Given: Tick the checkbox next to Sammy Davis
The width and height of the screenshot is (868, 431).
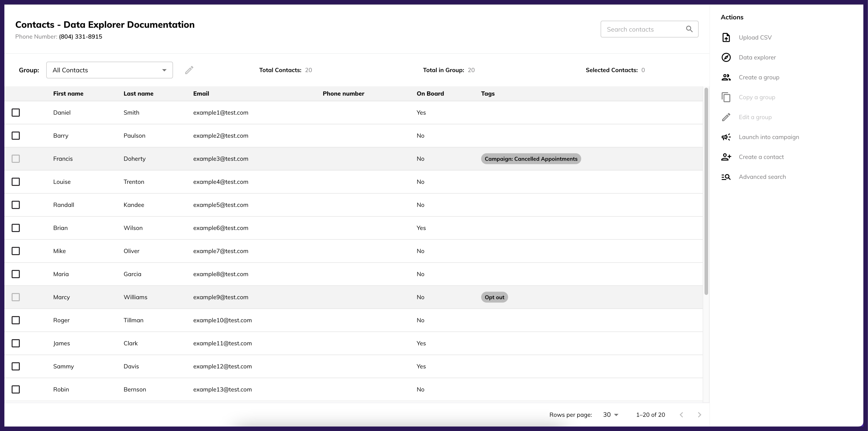Looking at the screenshot, I should [x=16, y=366].
